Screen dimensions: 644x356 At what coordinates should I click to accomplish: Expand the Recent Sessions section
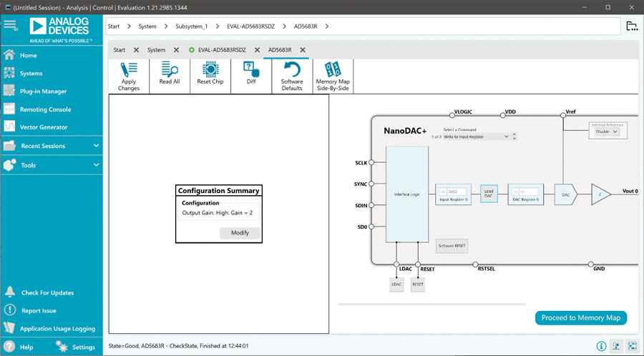(x=52, y=146)
